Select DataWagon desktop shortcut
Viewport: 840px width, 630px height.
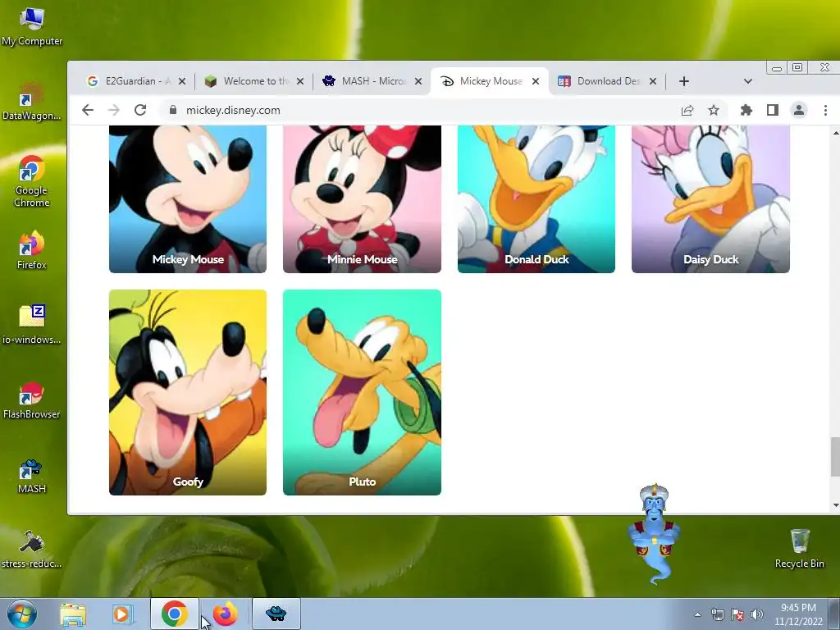pyautogui.click(x=32, y=102)
